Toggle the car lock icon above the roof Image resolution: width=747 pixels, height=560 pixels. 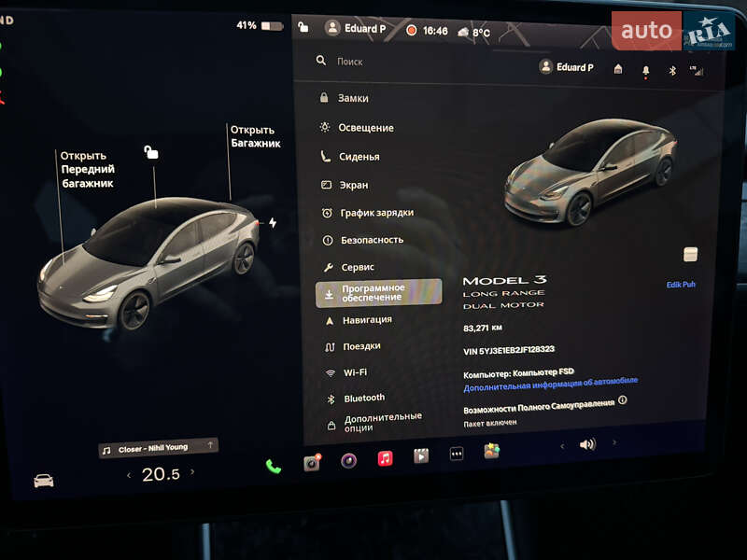pyautogui.click(x=151, y=152)
